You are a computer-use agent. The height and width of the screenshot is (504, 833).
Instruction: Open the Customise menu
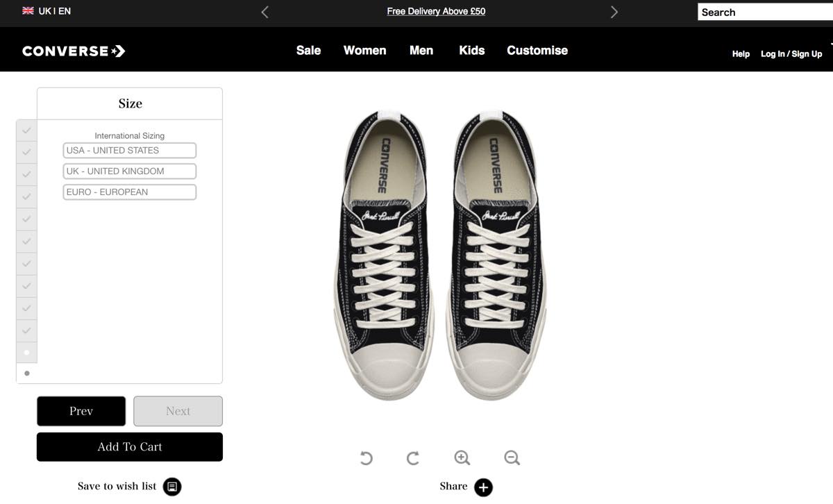(x=537, y=50)
